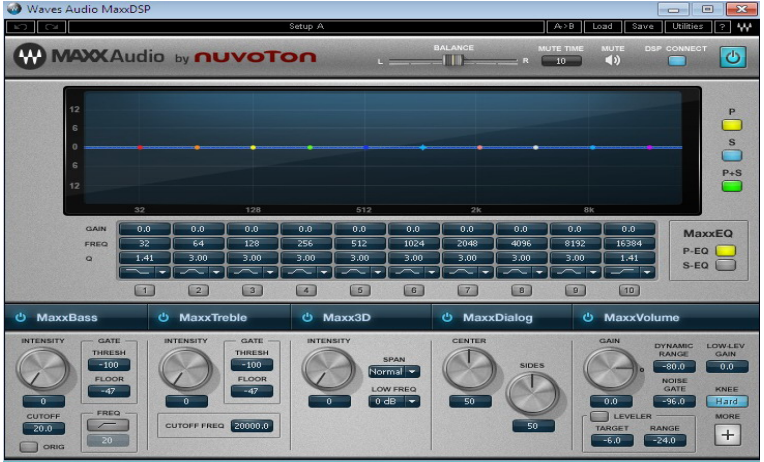Select EQ band button 10

click(x=629, y=290)
